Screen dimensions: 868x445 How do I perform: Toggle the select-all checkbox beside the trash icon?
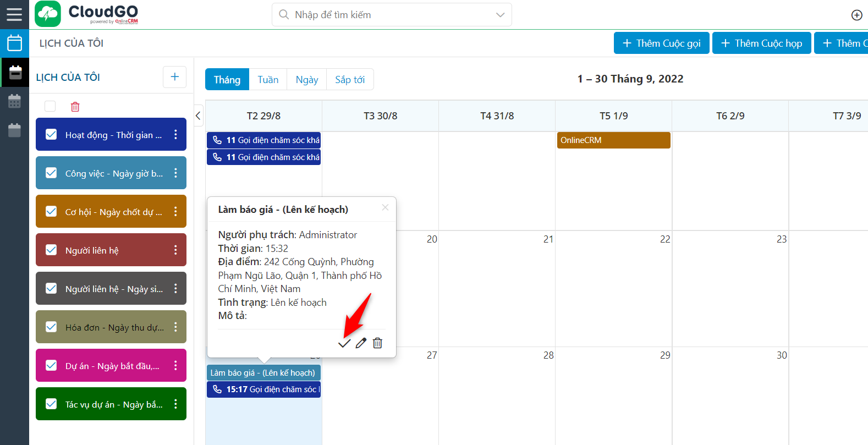[50, 106]
